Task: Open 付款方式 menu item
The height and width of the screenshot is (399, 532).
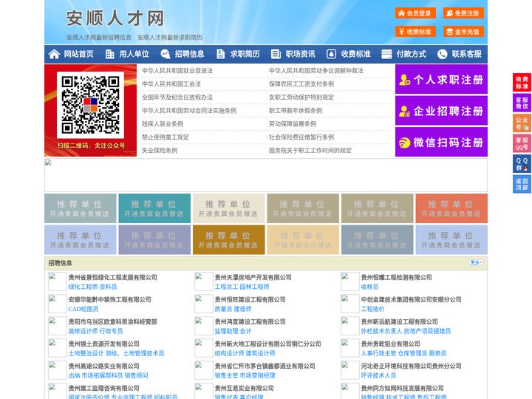Action: tap(412, 54)
